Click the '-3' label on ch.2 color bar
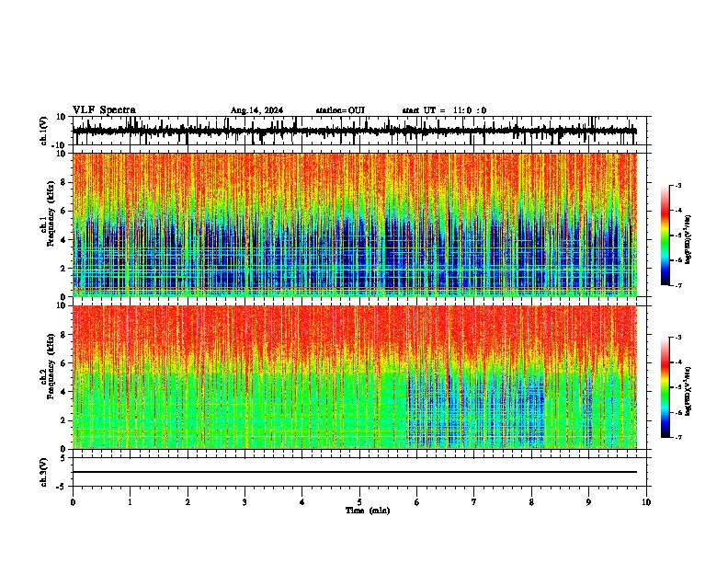The image size is (728, 563). pos(677,338)
